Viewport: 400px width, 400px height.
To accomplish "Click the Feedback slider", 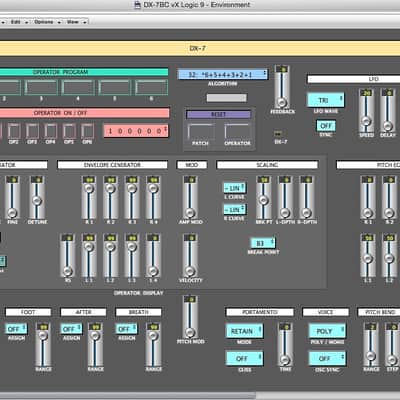I will (282, 86).
